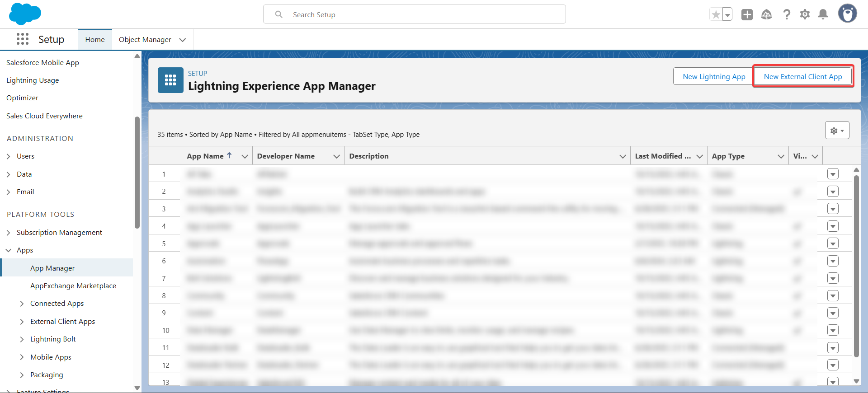Open row 5 actions menu
Image resolution: width=868 pixels, height=393 pixels.
833,243
